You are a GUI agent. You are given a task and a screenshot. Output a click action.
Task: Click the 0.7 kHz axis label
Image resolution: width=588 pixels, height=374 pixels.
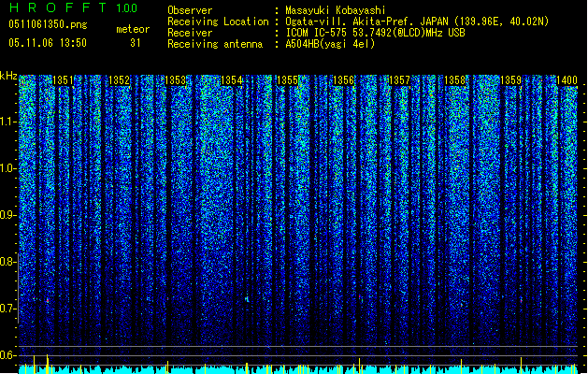8,309
